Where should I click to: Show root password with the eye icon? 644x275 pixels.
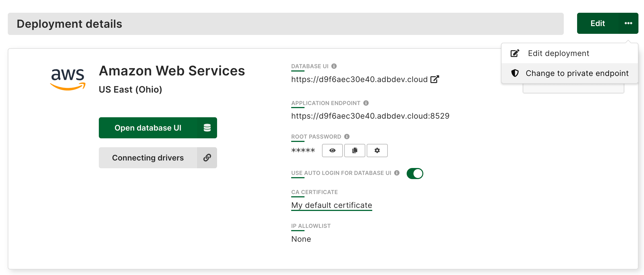(332, 151)
